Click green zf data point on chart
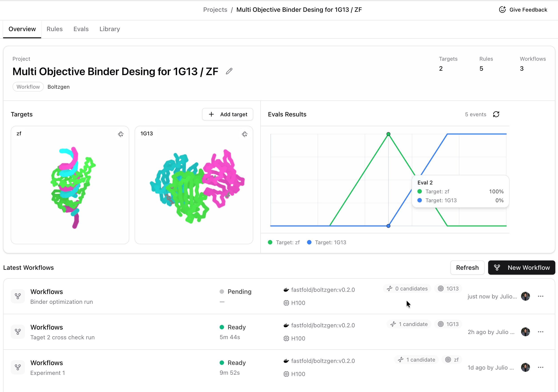 pos(388,134)
